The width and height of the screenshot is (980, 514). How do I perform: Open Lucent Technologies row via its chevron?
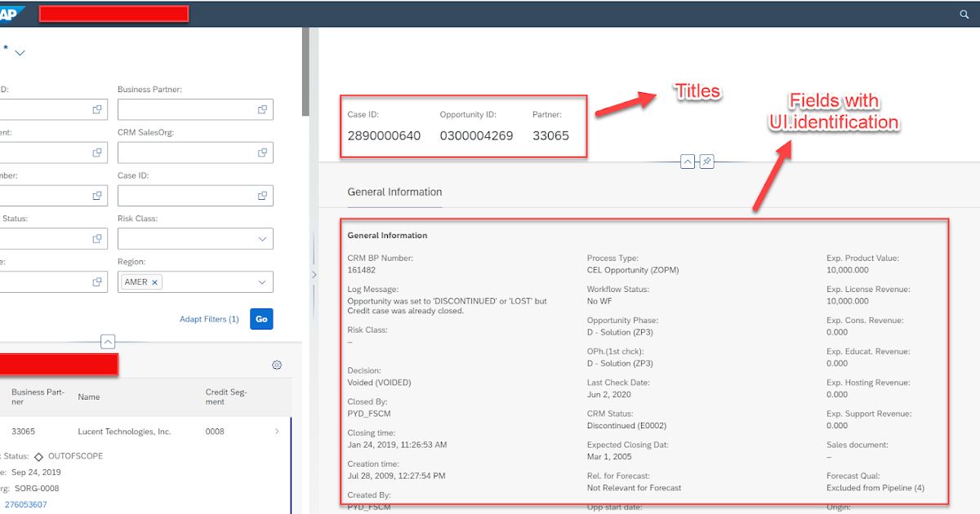click(277, 431)
